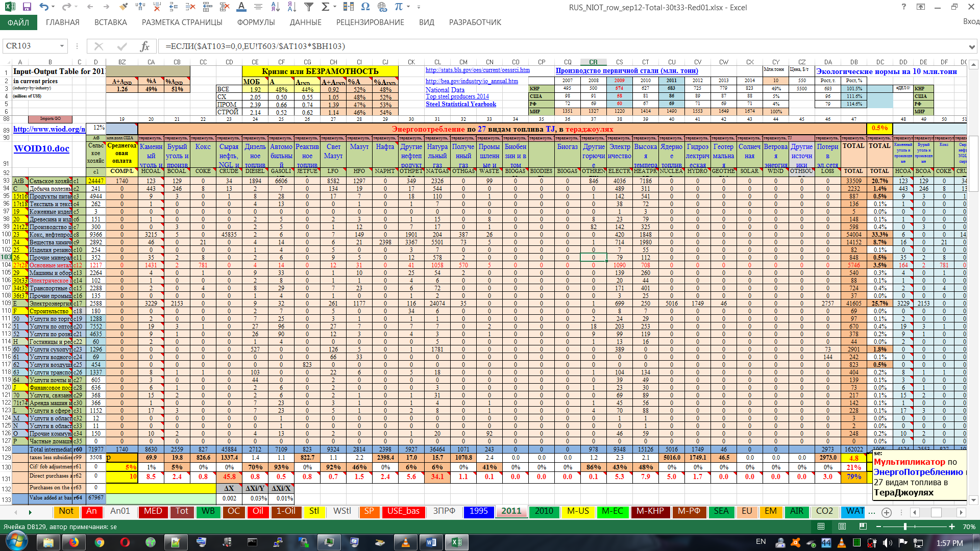Enable Page Break Preview view
Image resolution: width=980 pixels, height=551 pixels.
pyautogui.click(x=863, y=527)
